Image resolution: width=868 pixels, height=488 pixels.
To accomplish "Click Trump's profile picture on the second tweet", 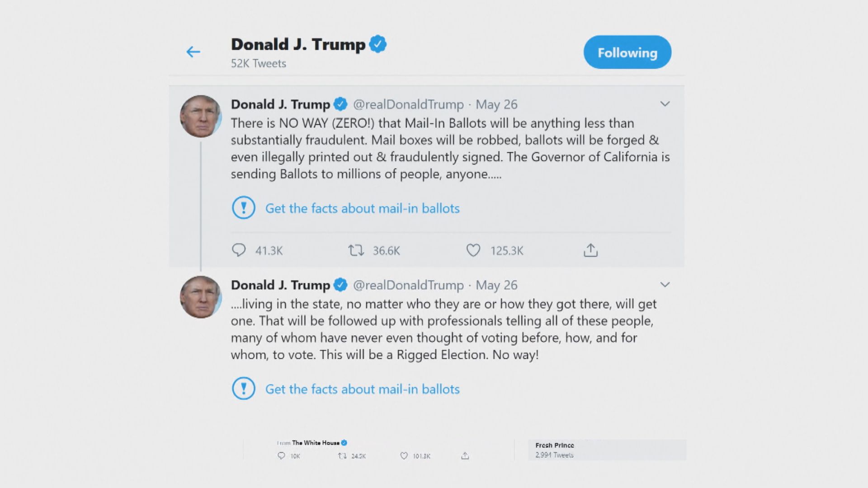I will [x=201, y=296].
